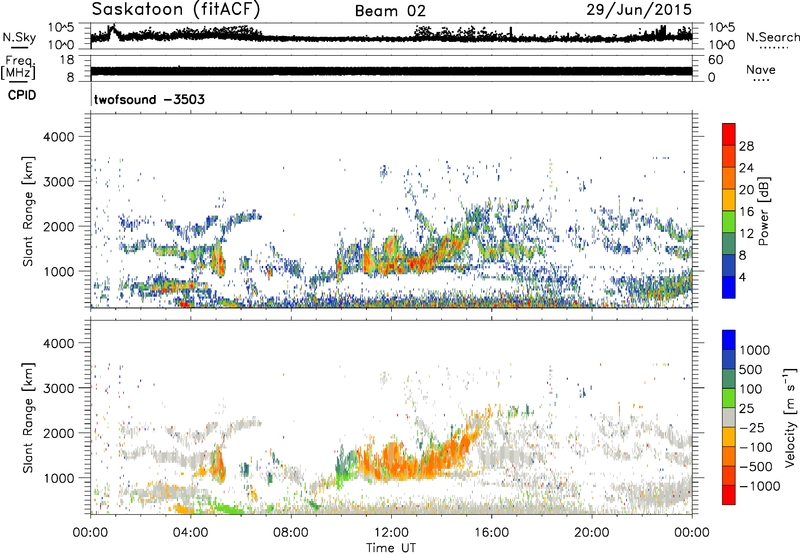Image resolution: width=800 pixels, height=554 pixels.
Task: Click the '12:00' time axis tick
Action: pyautogui.click(x=391, y=533)
